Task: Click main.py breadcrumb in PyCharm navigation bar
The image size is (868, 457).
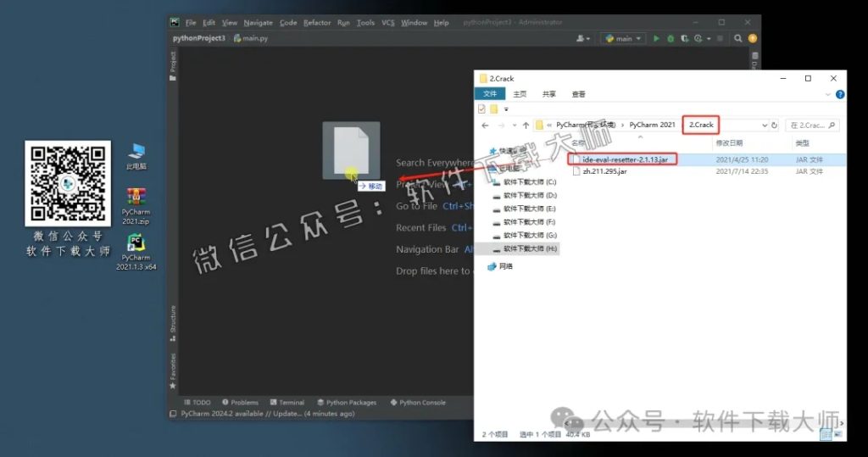Action: click(x=251, y=38)
